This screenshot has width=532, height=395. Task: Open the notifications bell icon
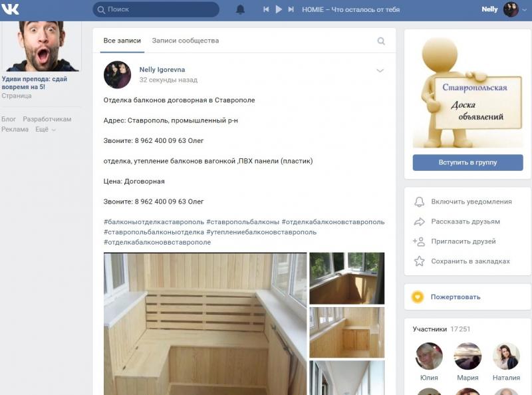(240, 9)
